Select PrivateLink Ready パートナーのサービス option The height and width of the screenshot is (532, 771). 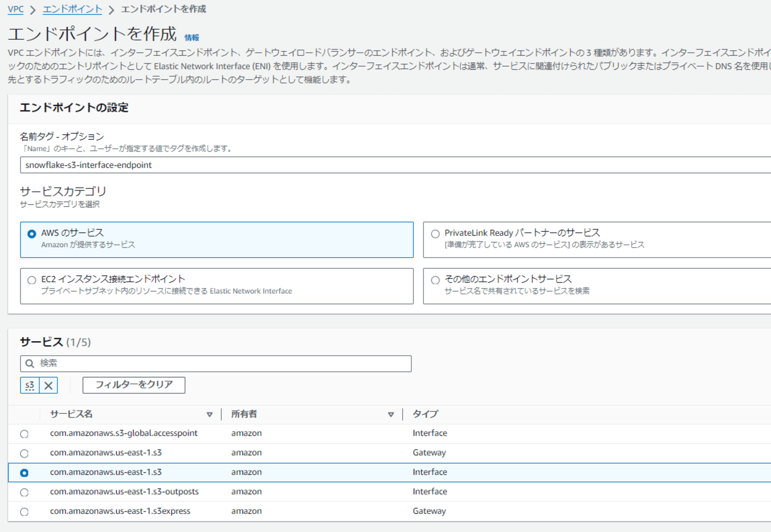click(x=435, y=234)
